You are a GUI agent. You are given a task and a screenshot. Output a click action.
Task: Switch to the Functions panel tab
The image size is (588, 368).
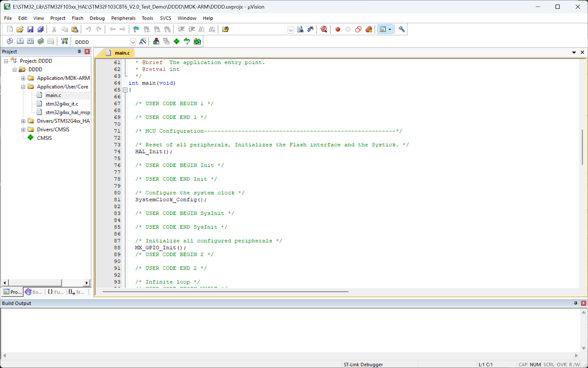[x=56, y=292]
